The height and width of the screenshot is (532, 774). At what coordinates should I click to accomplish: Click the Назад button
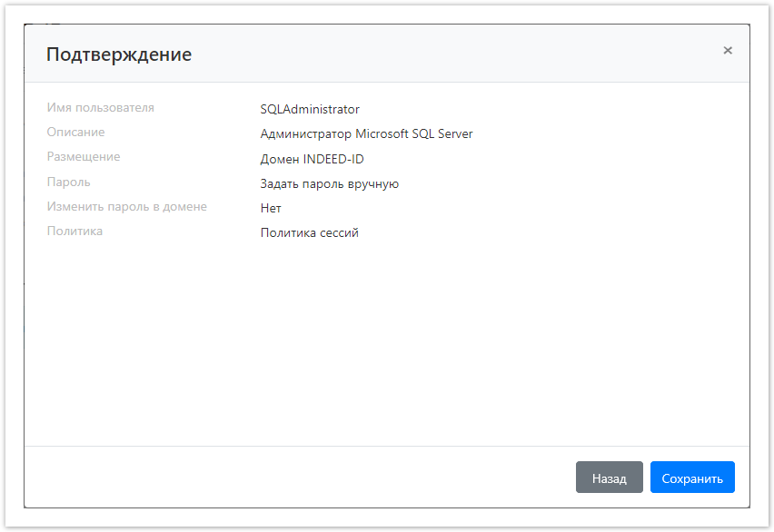(609, 477)
